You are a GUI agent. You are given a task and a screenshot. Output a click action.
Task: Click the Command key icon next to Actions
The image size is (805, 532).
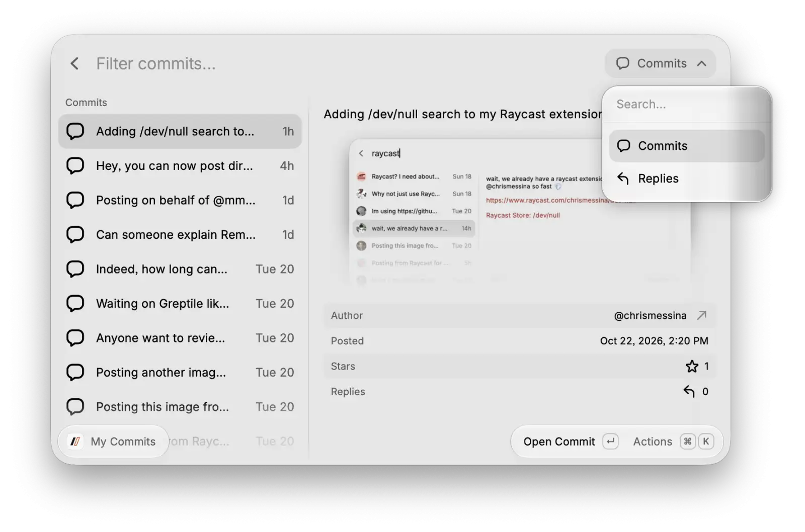(x=688, y=441)
